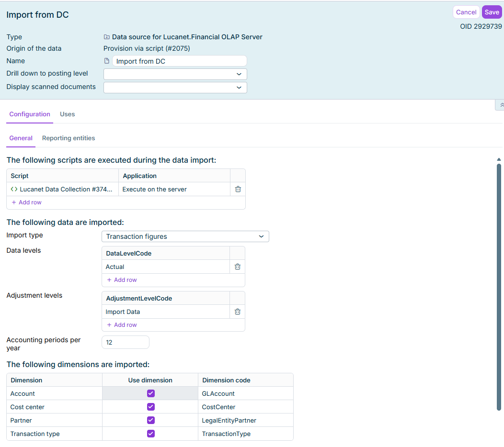Click the document icon next to Name field
The image size is (504, 447).
point(107,61)
